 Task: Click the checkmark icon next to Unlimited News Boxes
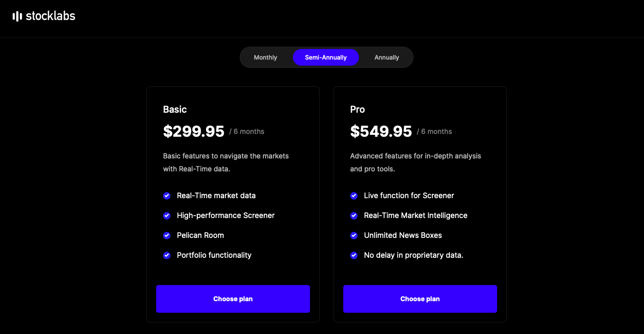pos(354,236)
